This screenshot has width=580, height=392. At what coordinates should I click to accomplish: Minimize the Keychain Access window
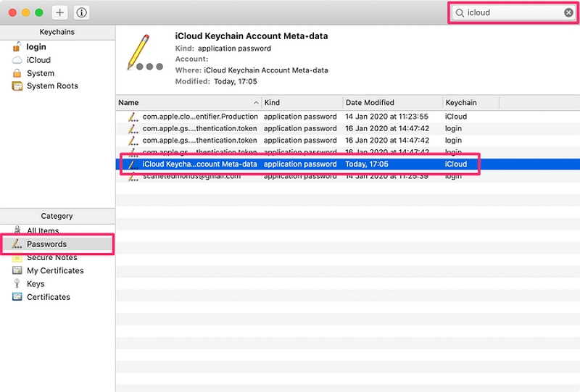click(26, 12)
